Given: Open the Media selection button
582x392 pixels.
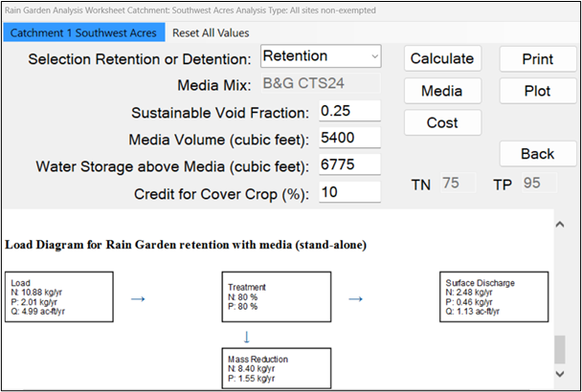Looking at the screenshot, I should [x=441, y=91].
